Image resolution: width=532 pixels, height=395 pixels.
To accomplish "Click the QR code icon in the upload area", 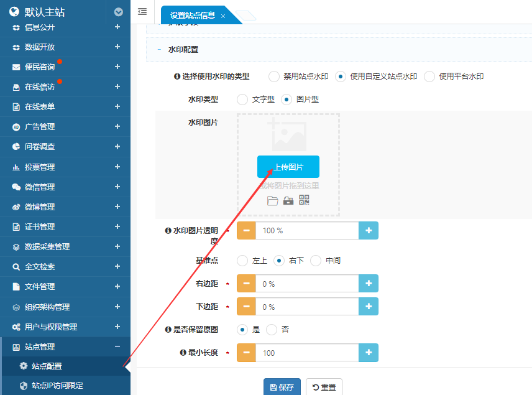I will point(304,200).
